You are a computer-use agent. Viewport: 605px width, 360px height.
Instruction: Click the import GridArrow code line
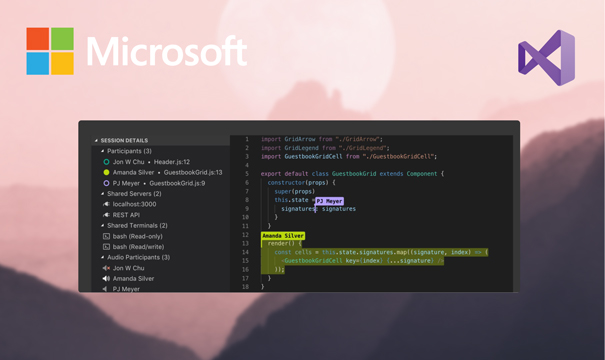322,139
